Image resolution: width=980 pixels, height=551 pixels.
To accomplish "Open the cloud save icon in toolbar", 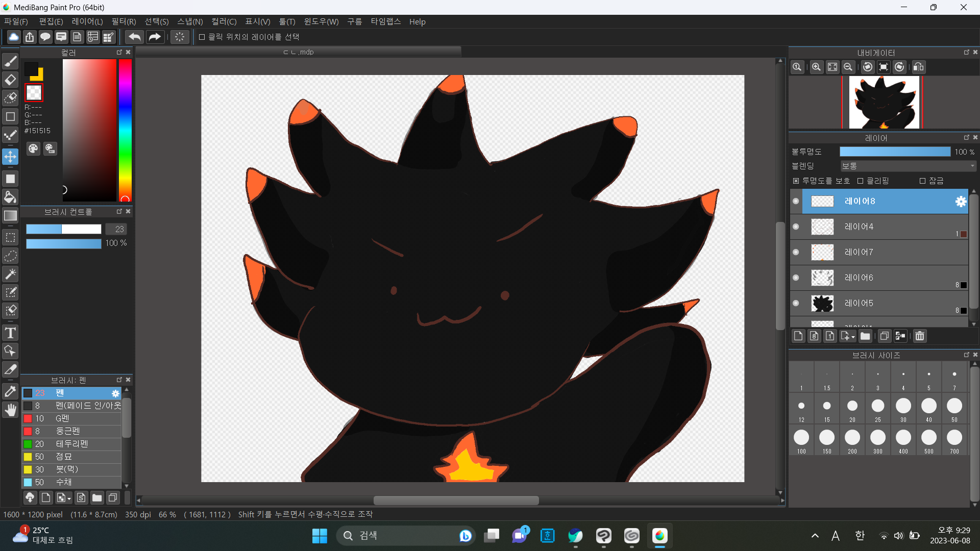I will [14, 37].
